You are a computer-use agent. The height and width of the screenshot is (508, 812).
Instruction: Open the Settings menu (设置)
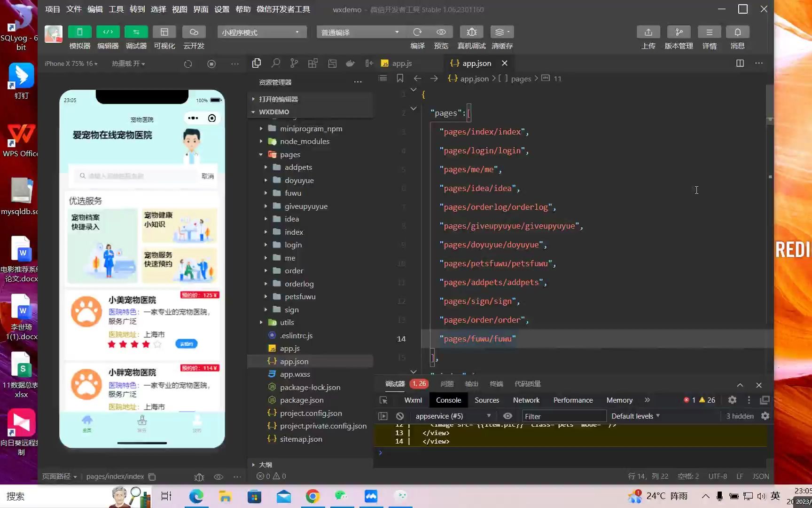coord(222,9)
